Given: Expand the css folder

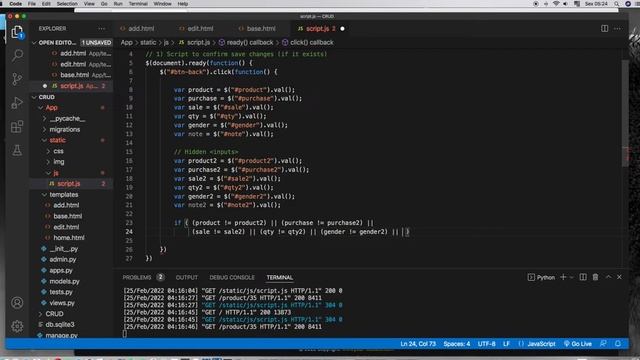Looking at the screenshot, I should pyautogui.click(x=48, y=151).
